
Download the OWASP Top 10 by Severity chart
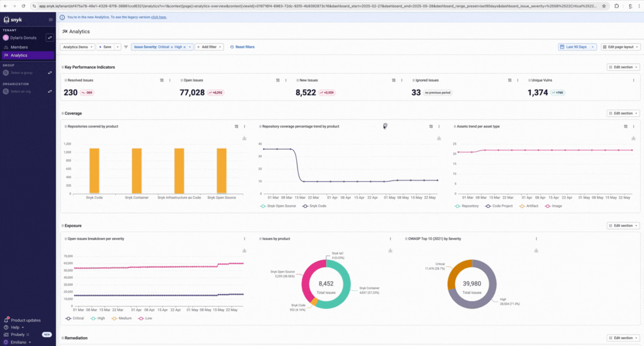(x=536, y=250)
